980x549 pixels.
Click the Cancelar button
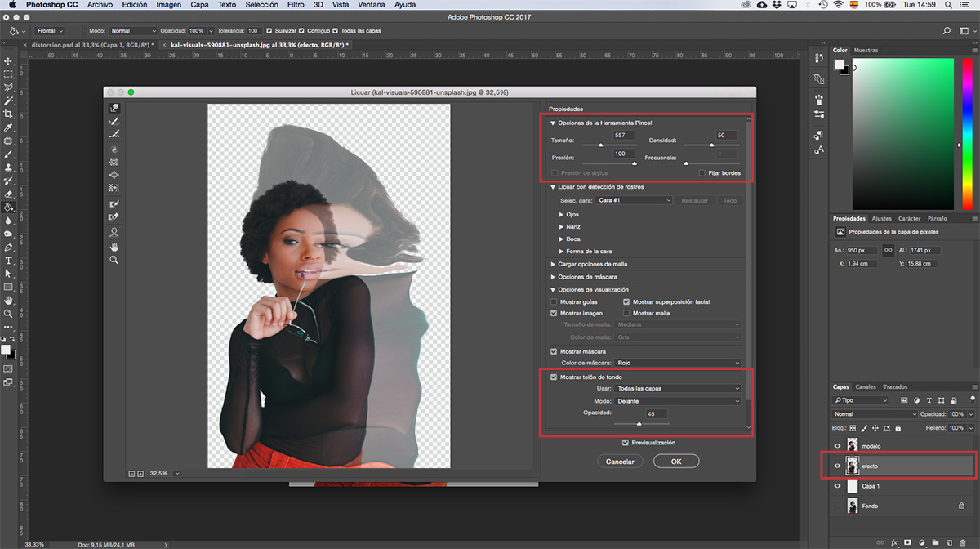620,462
